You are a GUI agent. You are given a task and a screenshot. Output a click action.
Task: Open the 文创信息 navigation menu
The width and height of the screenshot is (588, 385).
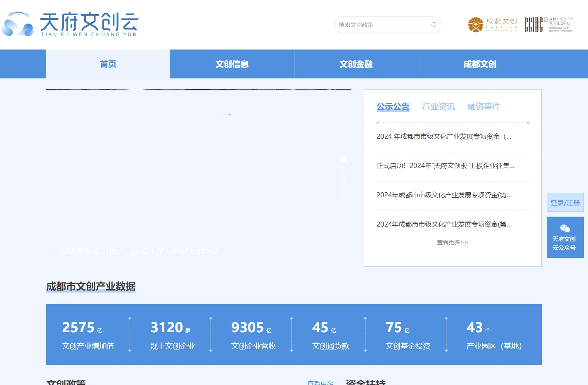click(232, 64)
